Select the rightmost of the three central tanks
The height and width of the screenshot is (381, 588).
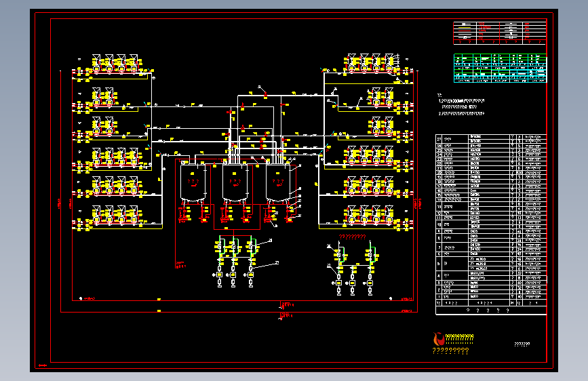(x=278, y=183)
